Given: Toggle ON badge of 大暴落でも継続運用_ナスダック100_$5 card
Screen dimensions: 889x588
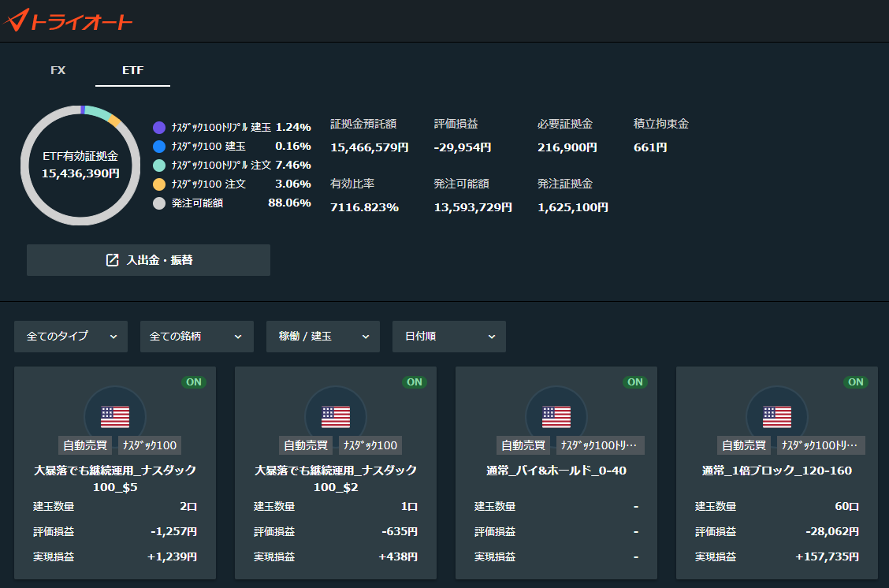Looking at the screenshot, I should (194, 382).
